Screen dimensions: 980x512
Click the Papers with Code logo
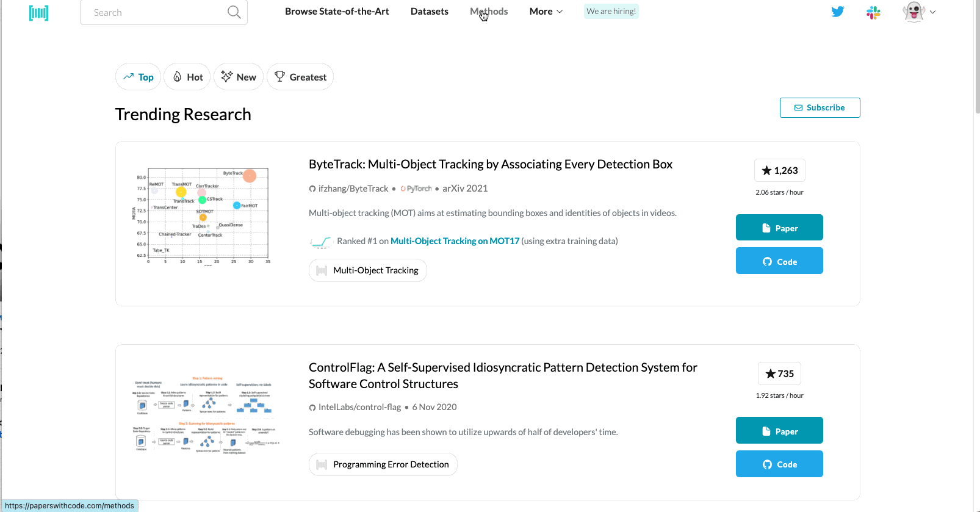[38, 12]
